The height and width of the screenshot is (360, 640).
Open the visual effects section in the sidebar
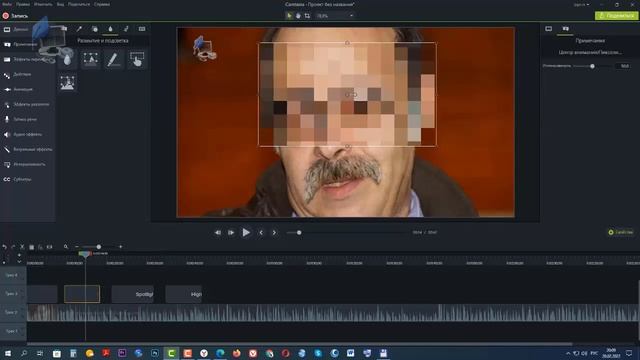[28, 149]
